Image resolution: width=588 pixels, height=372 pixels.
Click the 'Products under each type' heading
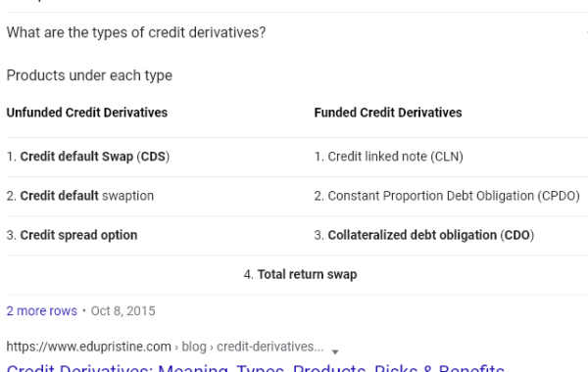click(x=89, y=75)
